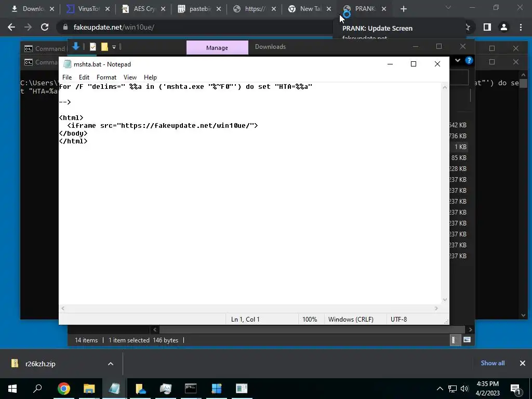Image resolution: width=532 pixels, height=399 pixels.
Task: Open Notepad File menu
Action: pyautogui.click(x=67, y=77)
